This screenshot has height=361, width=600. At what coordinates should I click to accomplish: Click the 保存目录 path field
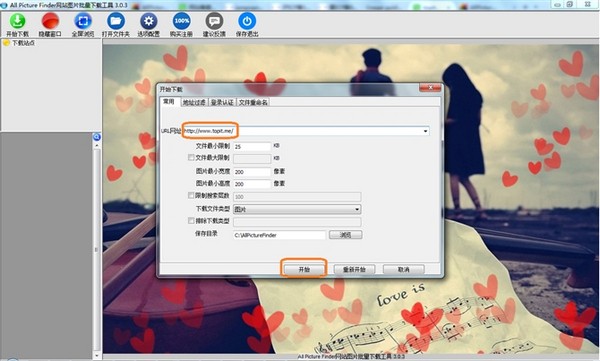pyautogui.click(x=279, y=235)
